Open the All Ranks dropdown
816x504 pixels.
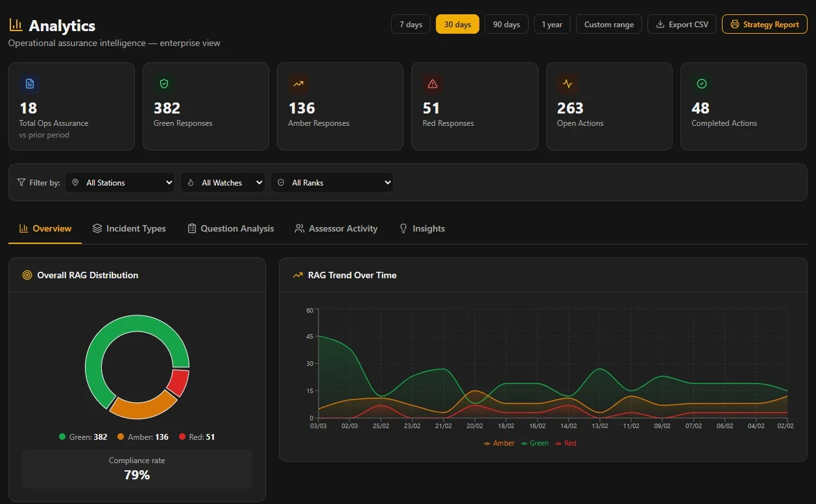332,183
